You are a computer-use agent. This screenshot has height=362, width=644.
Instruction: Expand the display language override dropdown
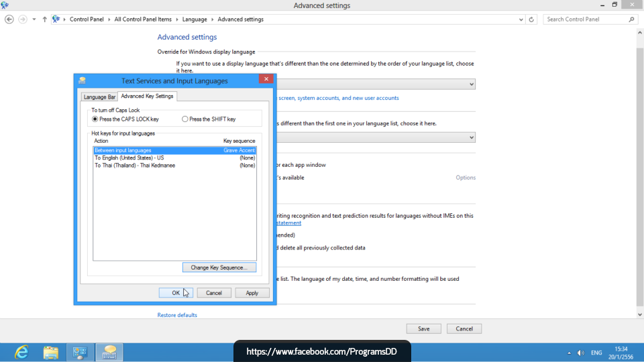click(x=471, y=84)
